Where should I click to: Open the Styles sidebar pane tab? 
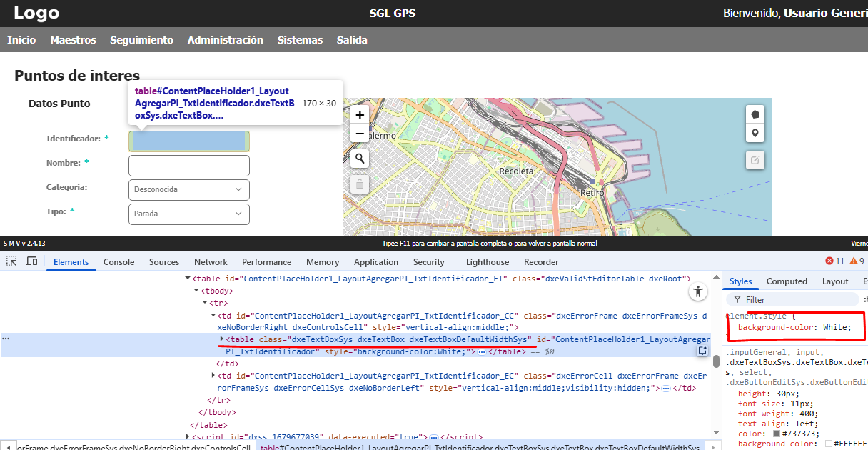tap(741, 281)
